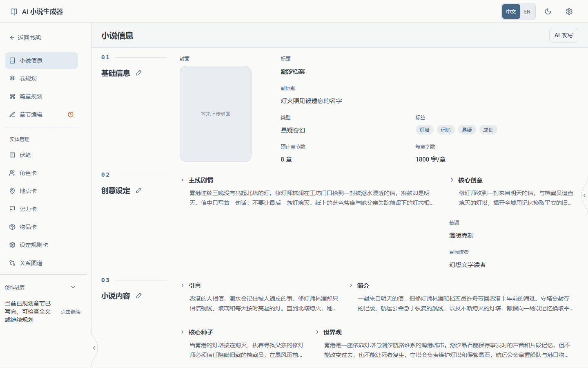Open 设定规则卡 in the sidebar
This screenshot has width=588, height=368.
(x=41, y=245)
